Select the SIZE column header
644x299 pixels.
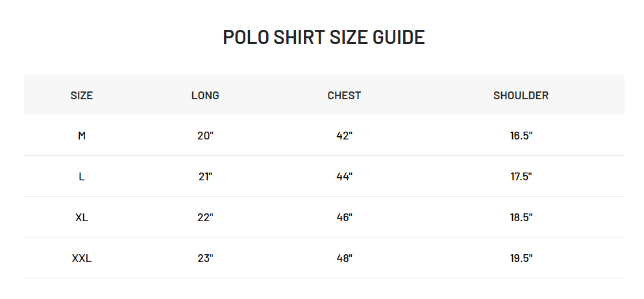pyautogui.click(x=82, y=95)
